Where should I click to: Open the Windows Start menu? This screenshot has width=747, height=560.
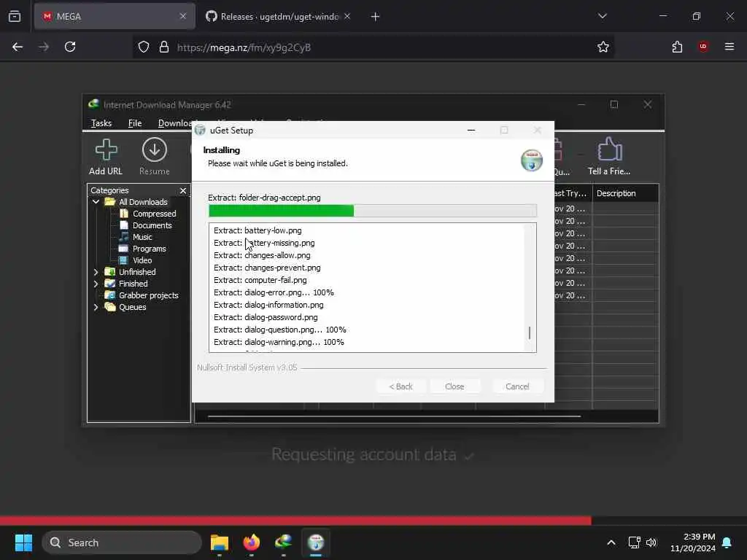click(x=23, y=542)
